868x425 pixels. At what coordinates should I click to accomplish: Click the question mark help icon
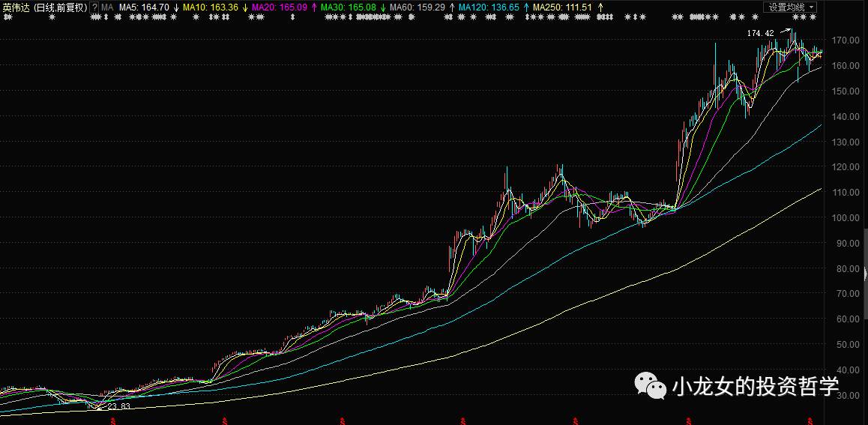[94, 7]
